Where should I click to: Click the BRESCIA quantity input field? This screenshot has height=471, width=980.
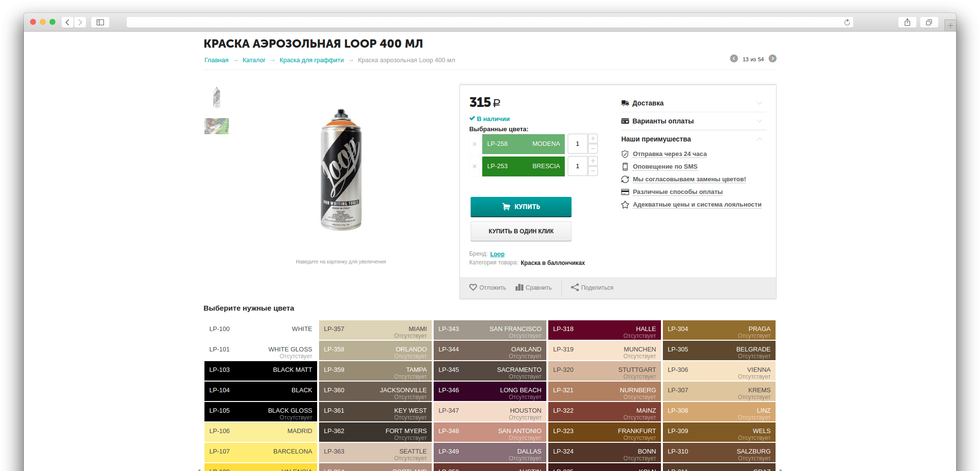577,166
